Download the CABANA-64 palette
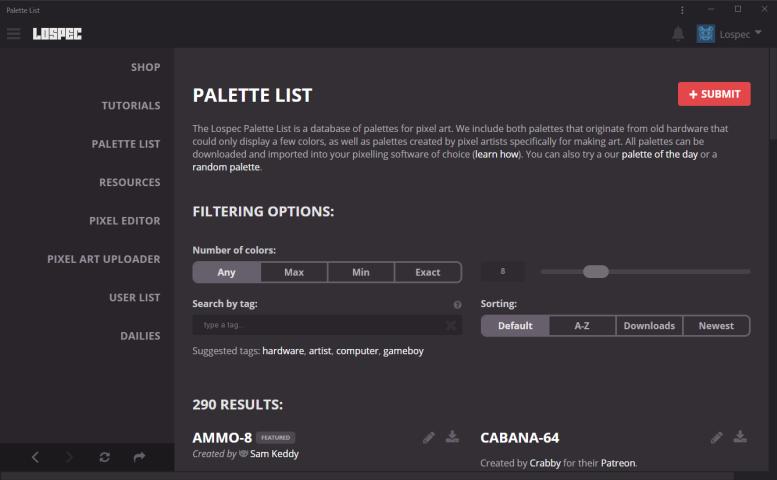Viewport: 777px width, 480px height. click(x=740, y=436)
